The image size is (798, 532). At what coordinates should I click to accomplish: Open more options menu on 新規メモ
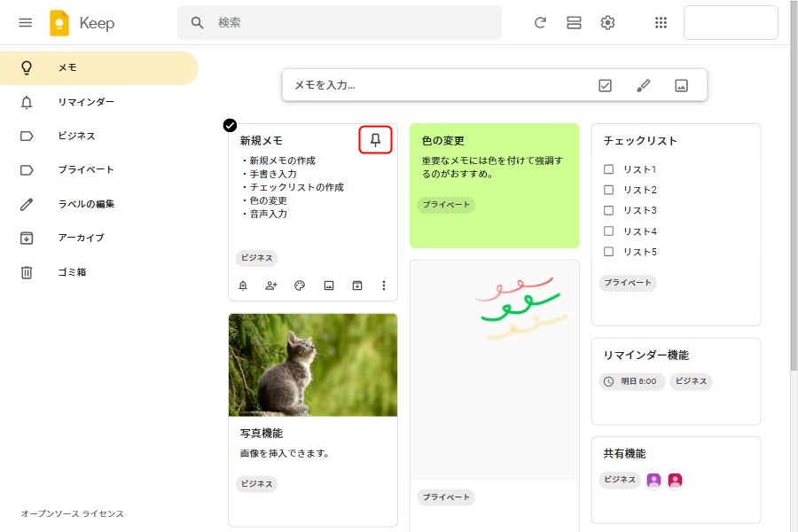click(x=384, y=286)
